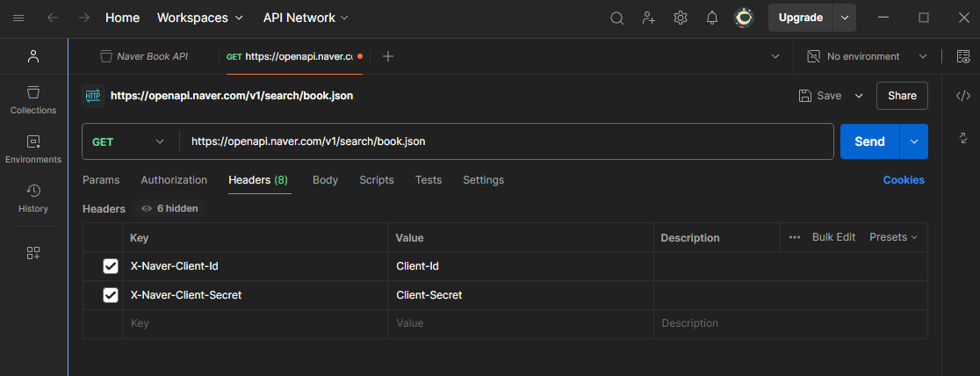Click the request title book.json name
This screenshot has width=980, height=376.
click(x=233, y=96)
